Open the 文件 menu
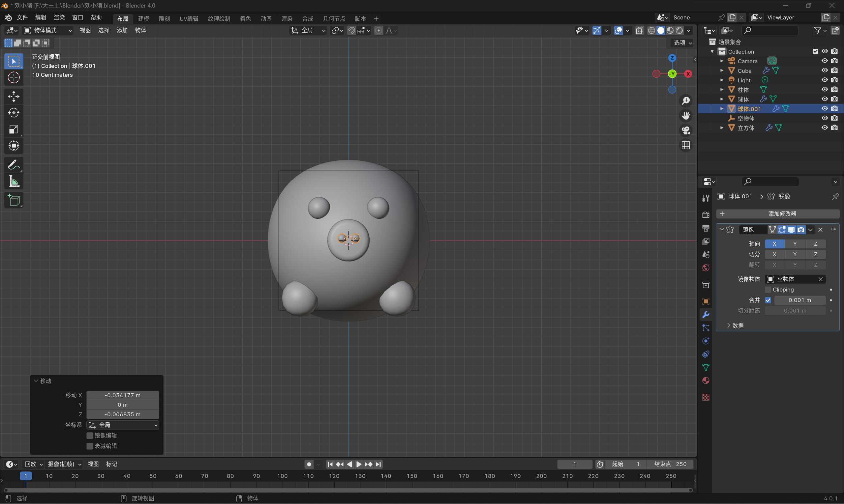 (x=22, y=18)
